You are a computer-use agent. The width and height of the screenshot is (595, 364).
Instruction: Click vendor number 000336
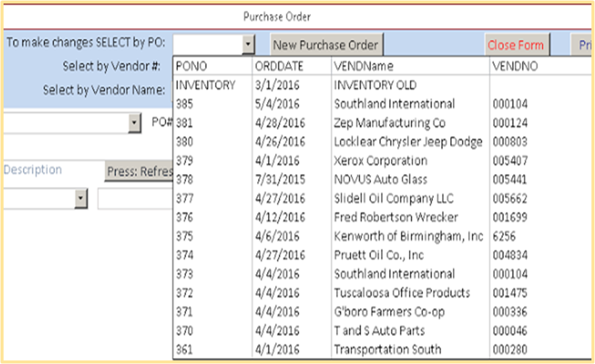510,311
